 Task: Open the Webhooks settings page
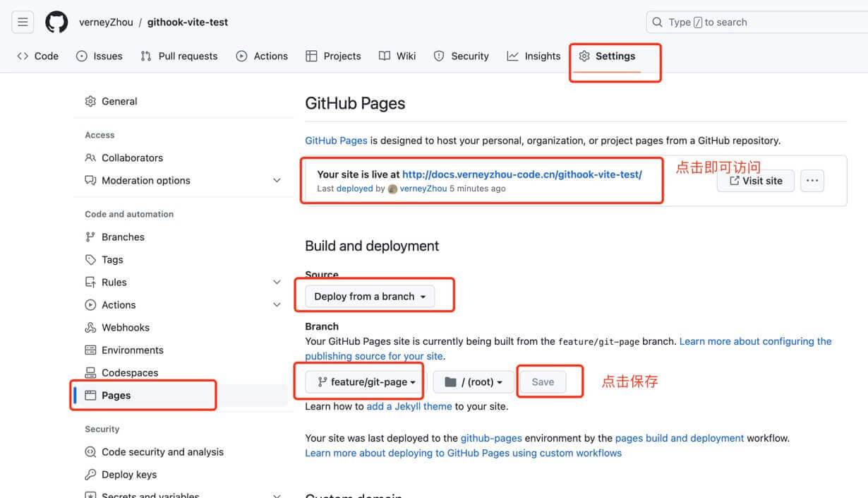click(125, 328)
